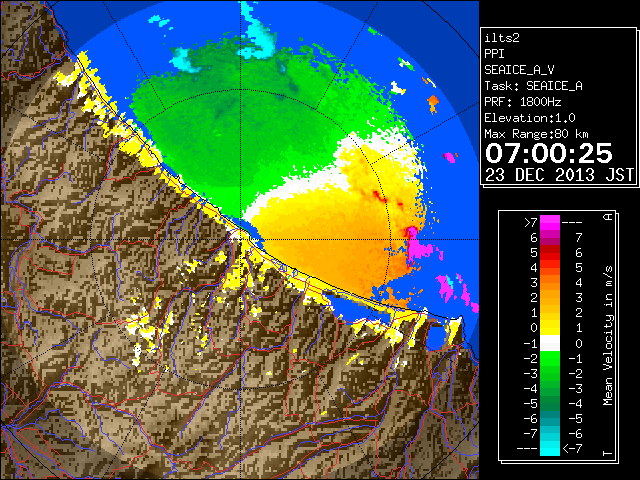The width and height of the screenshot is (640, 480).
Task: Click the red band on velocity legend
Action: [x=550, y=253]
